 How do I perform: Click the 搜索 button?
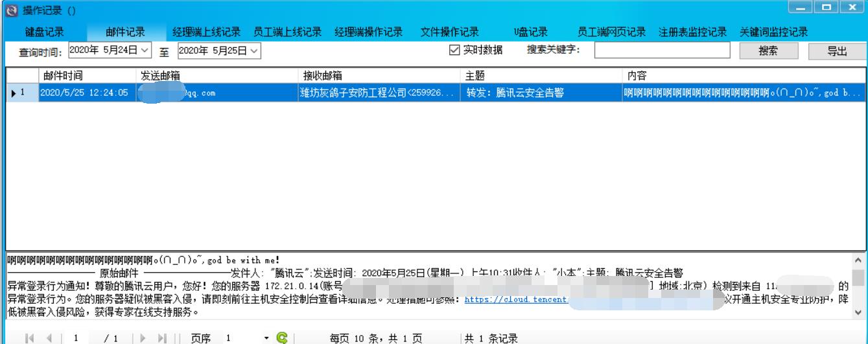(x=768, y=51)
